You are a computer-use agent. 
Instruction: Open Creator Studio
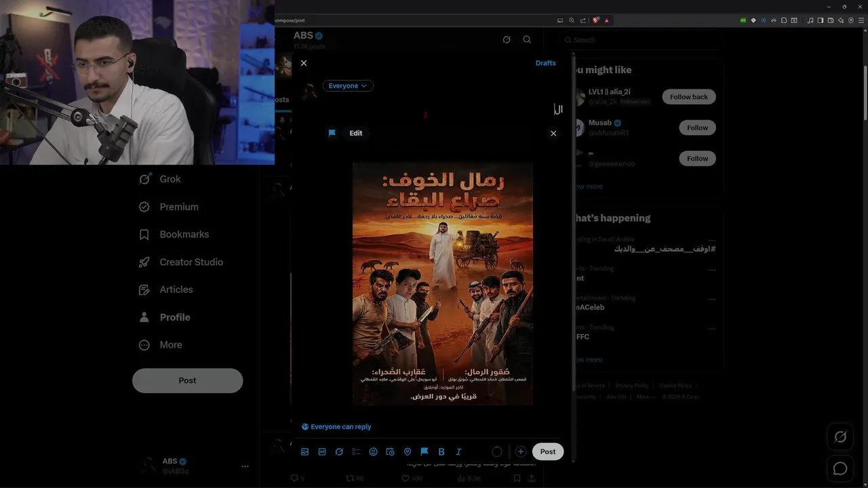coord(181,262)
